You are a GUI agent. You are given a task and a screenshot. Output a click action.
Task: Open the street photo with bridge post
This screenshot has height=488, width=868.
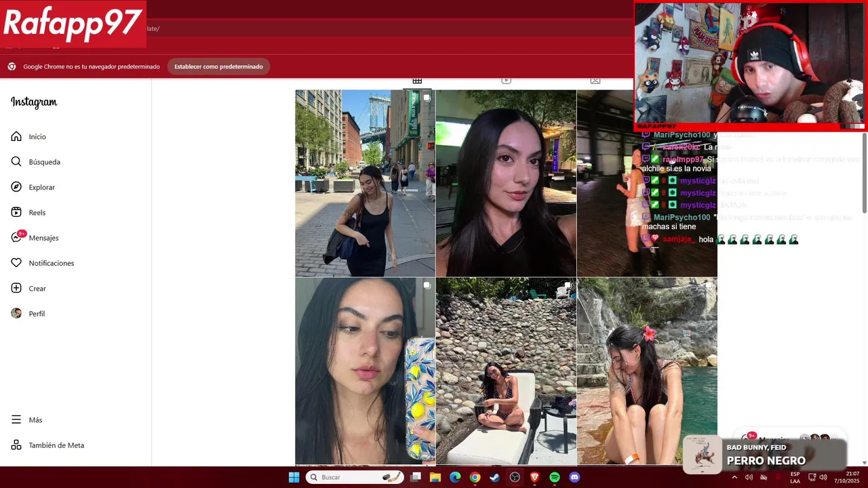pos(365,183)
